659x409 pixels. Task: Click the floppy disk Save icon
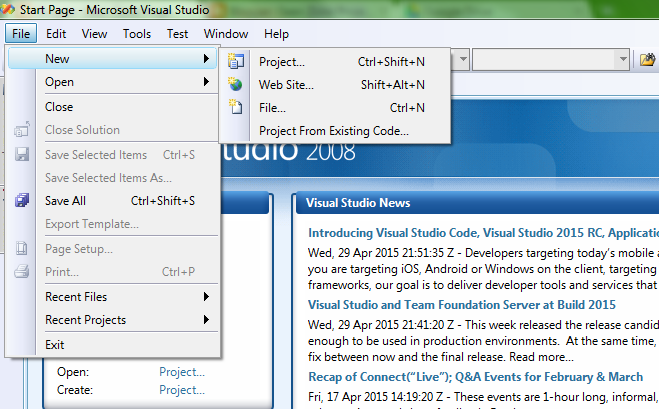click(22, 154)
